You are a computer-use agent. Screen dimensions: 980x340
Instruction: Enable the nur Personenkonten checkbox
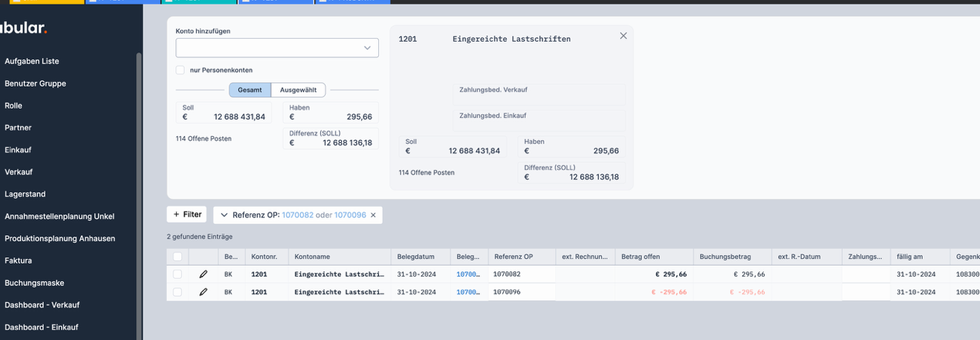pos(181,70)
